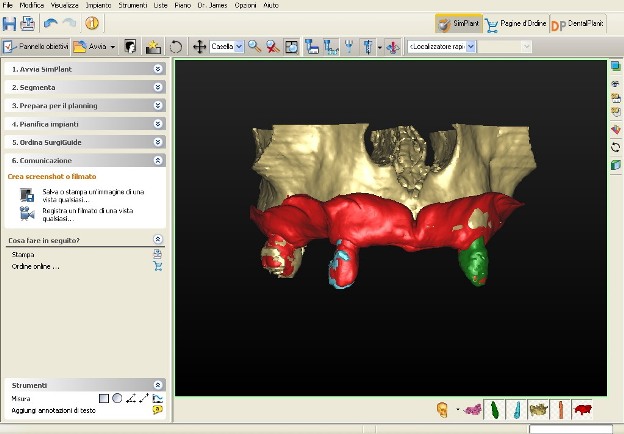Toggle the Pannello obiettivi button
Viewport: 624px width, 434px height.
(35, 47)
